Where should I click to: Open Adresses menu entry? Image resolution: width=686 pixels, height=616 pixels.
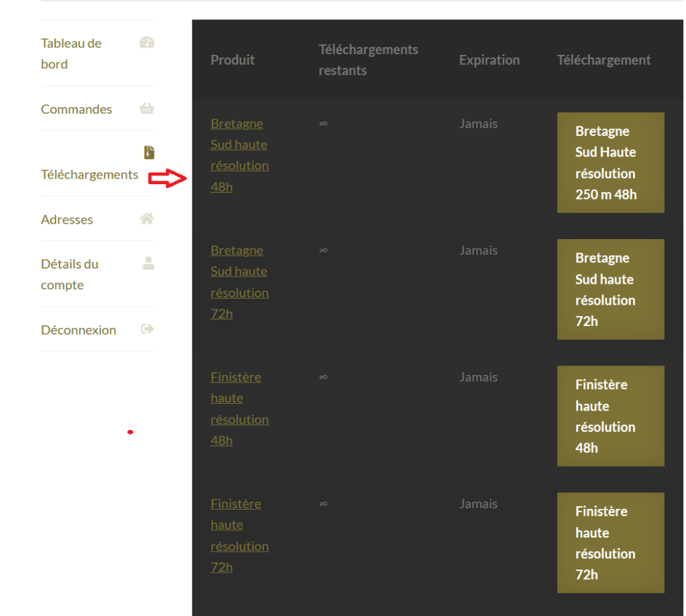(x=67, y=220)
